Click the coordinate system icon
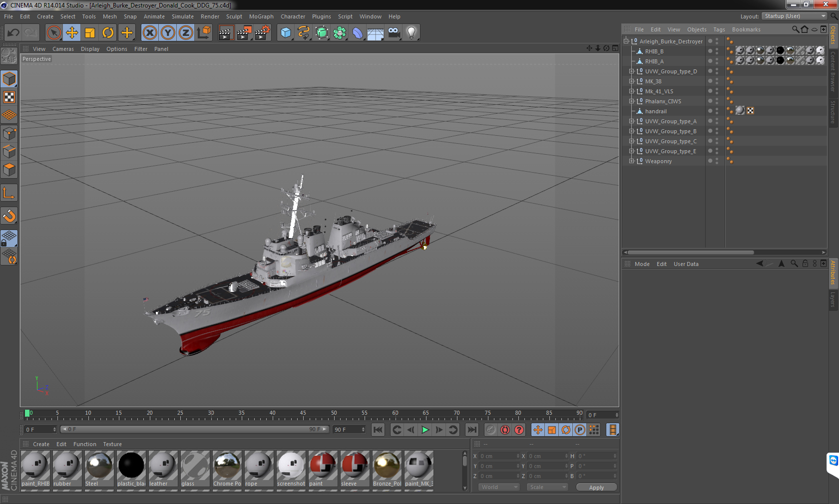Screen dimensions: 839x504 204,33
